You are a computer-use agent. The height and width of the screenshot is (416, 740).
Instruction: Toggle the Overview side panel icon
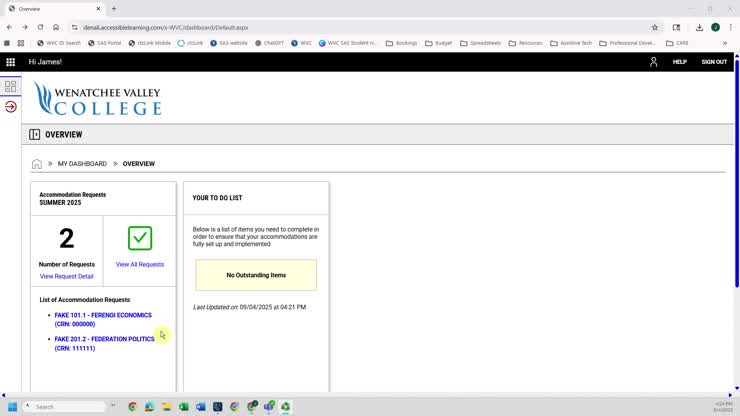[34, 135]
